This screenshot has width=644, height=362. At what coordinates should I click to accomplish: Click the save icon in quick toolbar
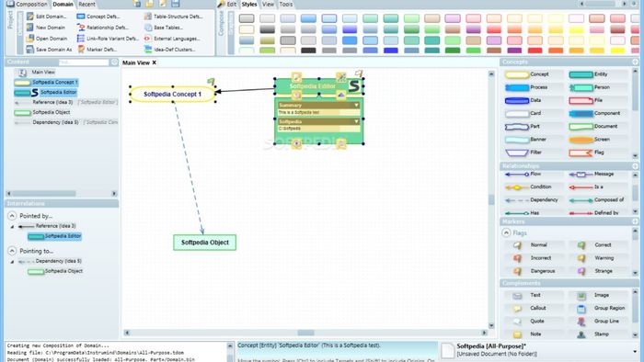pos(176,4)
